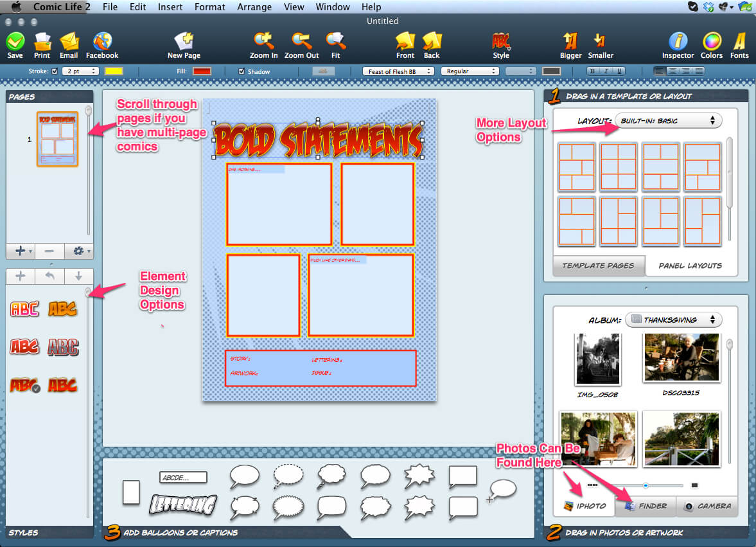This screenshot has width=756, height=547.
Task: Open the add page plus dropdown
Action: point(21,251)
